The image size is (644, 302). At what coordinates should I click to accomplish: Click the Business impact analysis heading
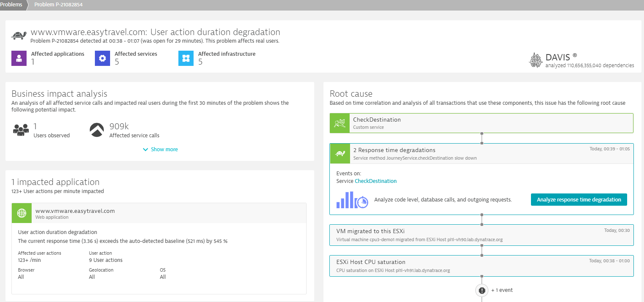coord(59,94)
